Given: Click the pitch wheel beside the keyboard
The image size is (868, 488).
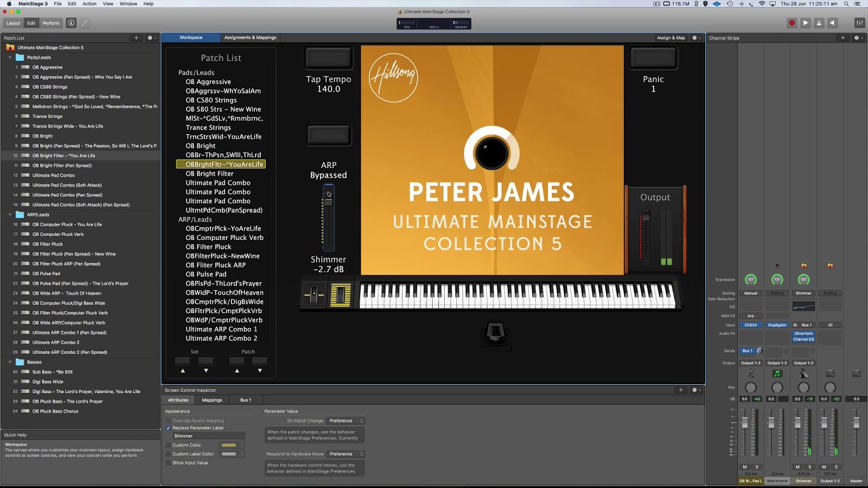Looking at the screenshot, I should point(314,295).
